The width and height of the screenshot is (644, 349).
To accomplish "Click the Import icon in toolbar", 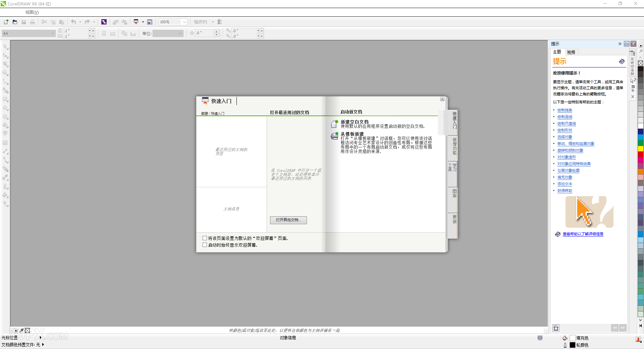I will coord(116,22).
